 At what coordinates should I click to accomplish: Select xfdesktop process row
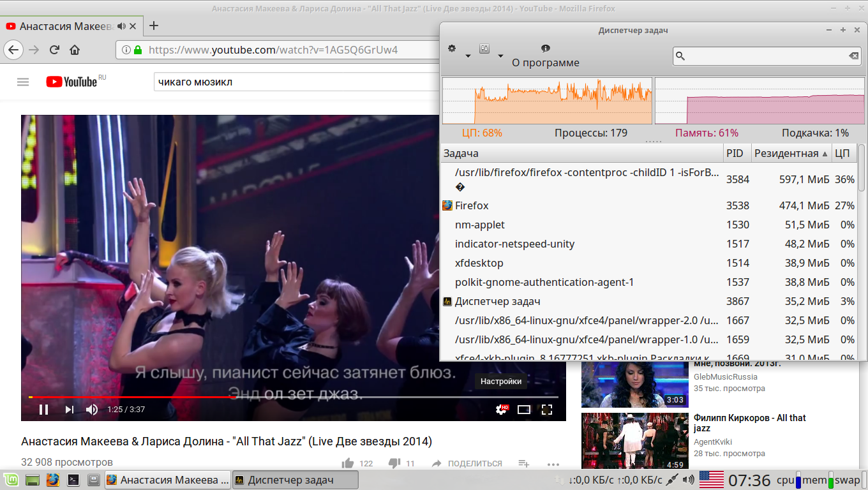pos(648,263)
